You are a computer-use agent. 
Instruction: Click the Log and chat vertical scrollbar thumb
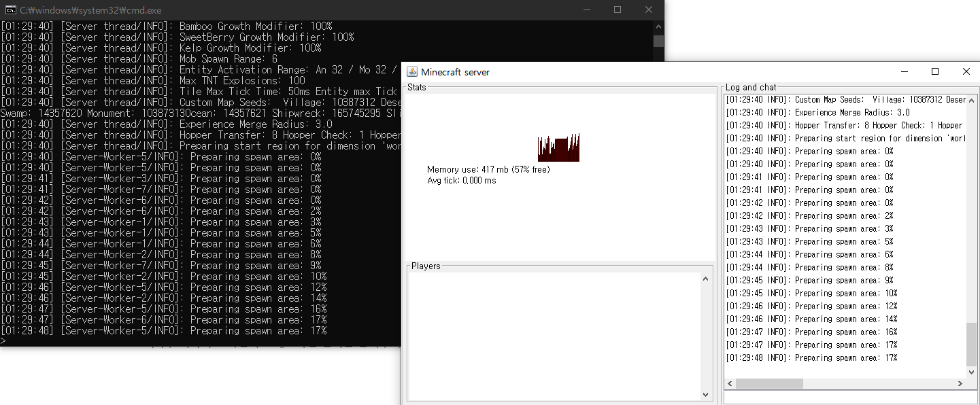tap(971, 345)
